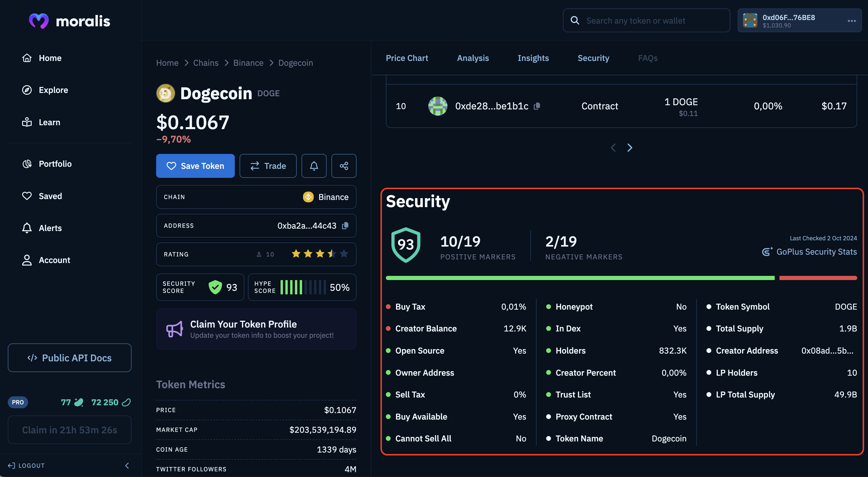This screenshot has height=477, width=868.
Task: Open Public API Docs
Action: [69, 357]
